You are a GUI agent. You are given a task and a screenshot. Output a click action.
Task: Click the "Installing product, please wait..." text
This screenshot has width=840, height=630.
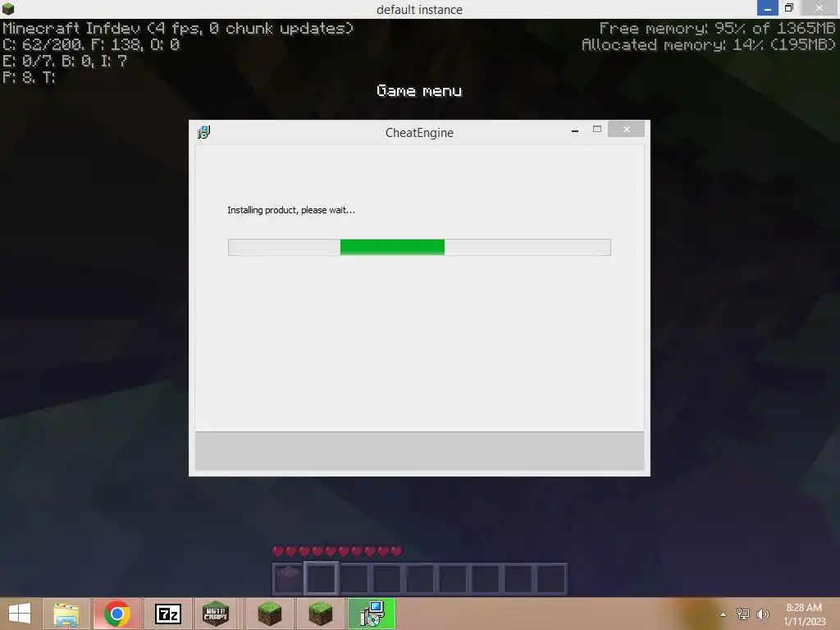pyautogui.click(x=291, y=210)
